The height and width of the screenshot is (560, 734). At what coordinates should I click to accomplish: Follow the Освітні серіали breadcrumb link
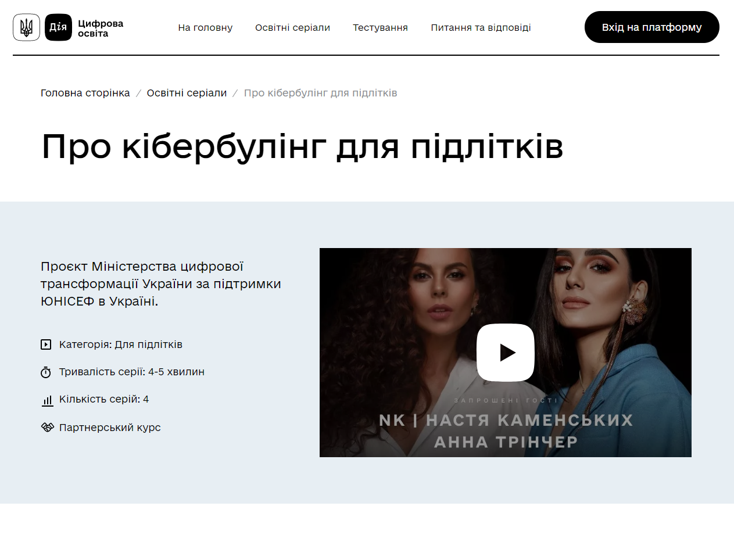[187, 93]
